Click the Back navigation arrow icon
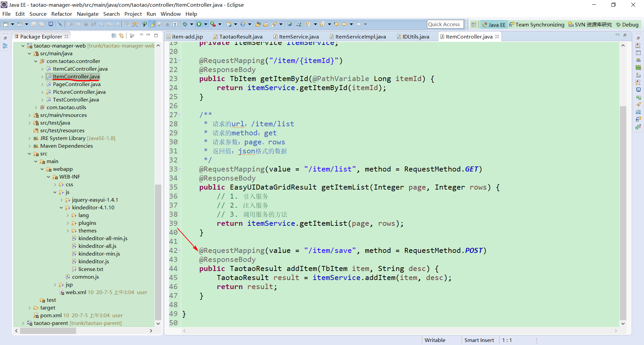The height and width of the screenshot is (345, 644). tap(344, 24)
